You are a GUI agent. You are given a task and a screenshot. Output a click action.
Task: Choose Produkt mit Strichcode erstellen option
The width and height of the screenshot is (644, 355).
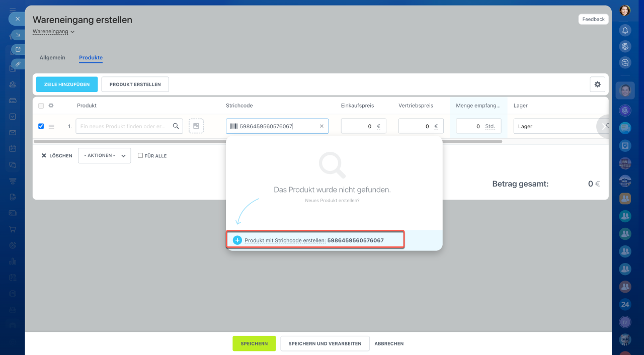(315, 240)
